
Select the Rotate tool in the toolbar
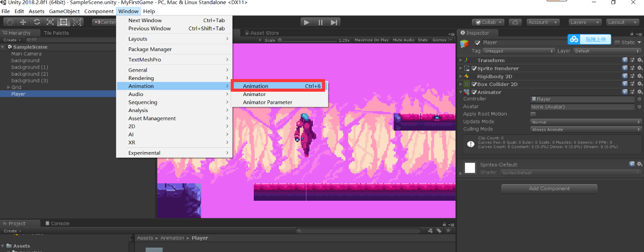pos(37,22)
